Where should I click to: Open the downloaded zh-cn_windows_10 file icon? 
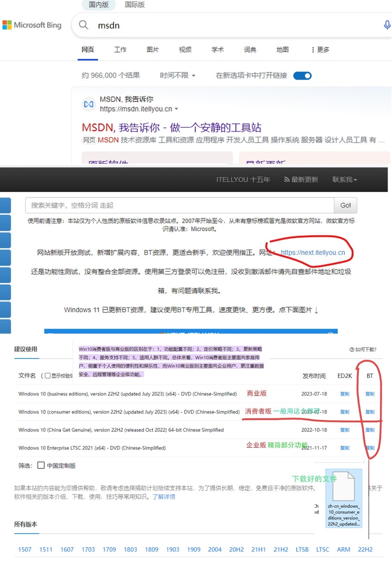(x=343, y=486)
